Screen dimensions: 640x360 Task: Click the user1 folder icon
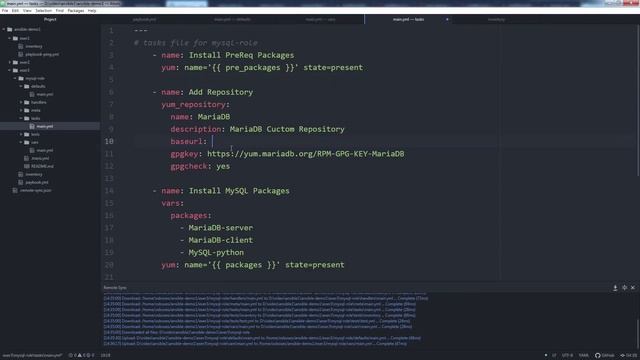click(16, 38)
